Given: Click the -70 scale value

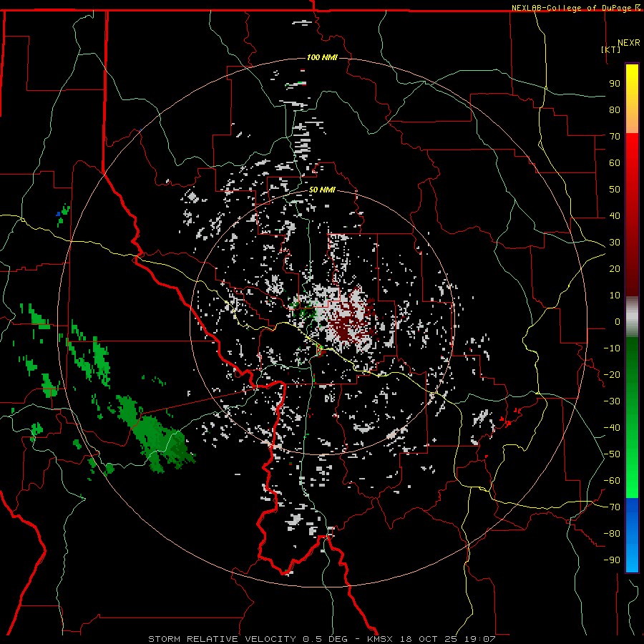Looking at the screenshot, I should tap(612, 507).
